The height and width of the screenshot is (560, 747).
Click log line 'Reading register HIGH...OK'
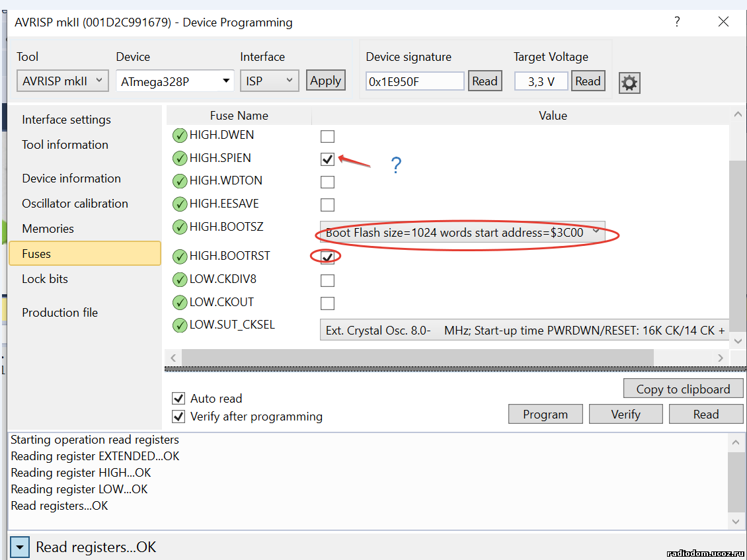click(81, 473)
